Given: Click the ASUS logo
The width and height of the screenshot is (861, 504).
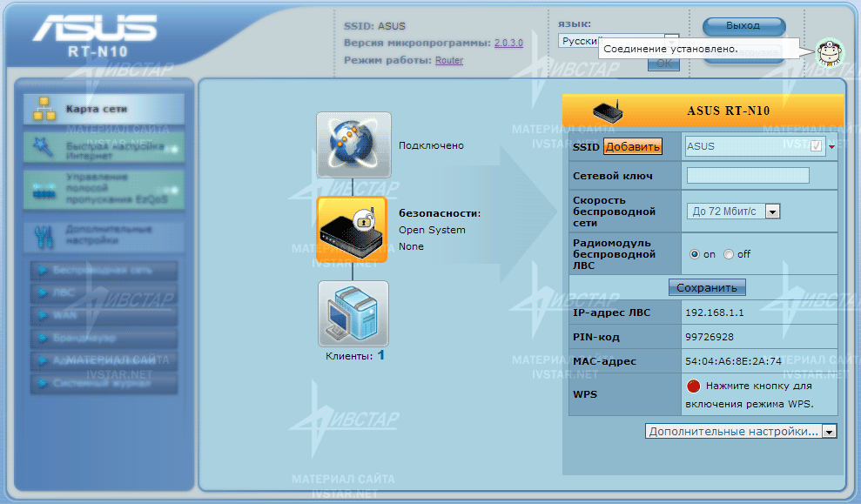Looking at the screenshot, I should (94, 28).
